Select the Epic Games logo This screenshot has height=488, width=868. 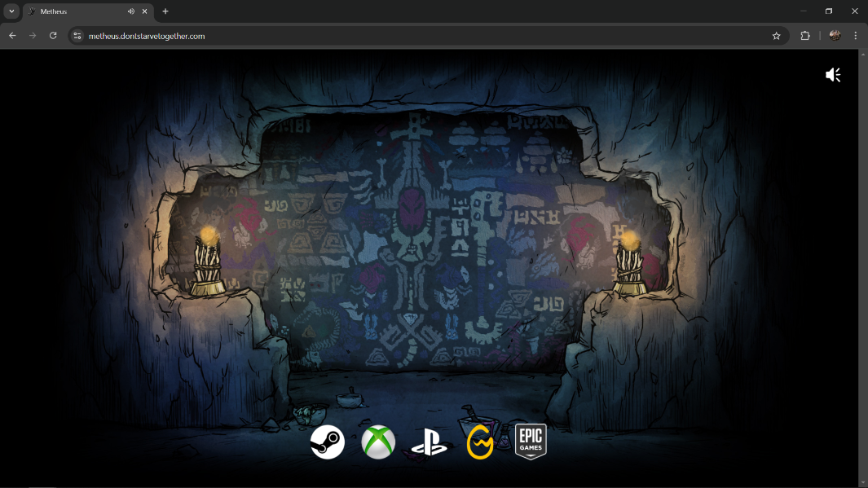(x=531, y=442)
